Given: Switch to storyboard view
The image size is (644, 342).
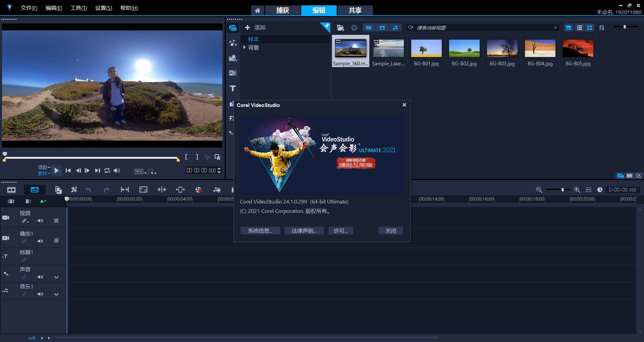Looking at the screenshot, I should coord(11,190).
